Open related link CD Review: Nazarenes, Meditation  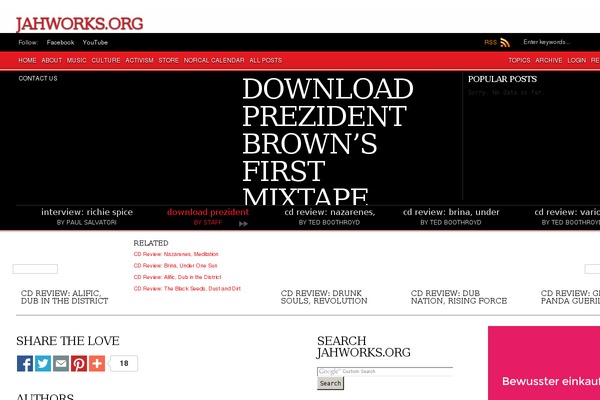click(x=176, y=254)
